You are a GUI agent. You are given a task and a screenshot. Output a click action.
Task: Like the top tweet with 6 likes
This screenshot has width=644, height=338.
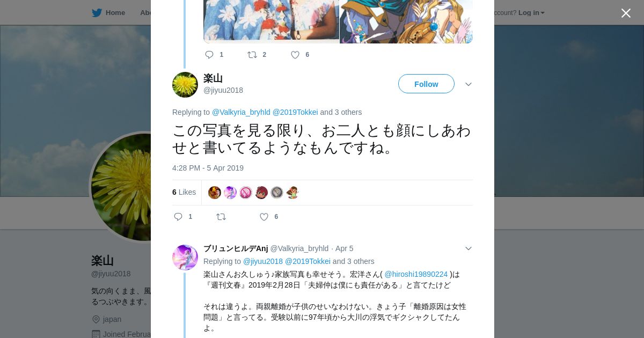pyautogui.click(x=295, y=55)
